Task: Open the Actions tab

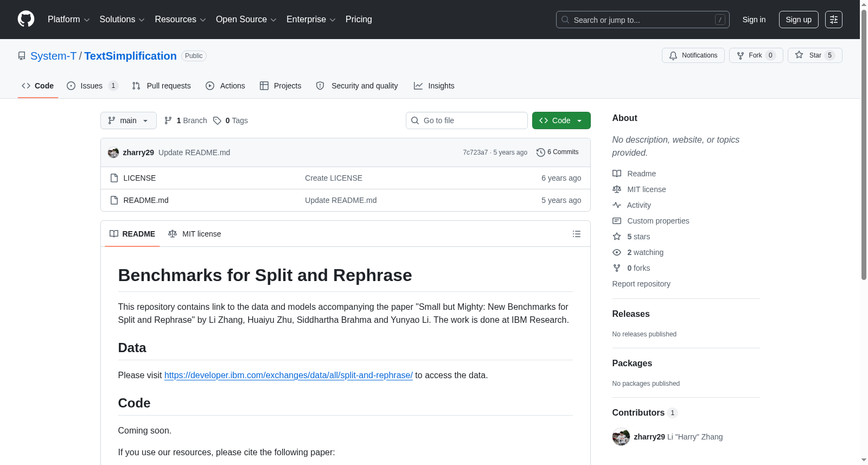Action: [x=226, y=86]
